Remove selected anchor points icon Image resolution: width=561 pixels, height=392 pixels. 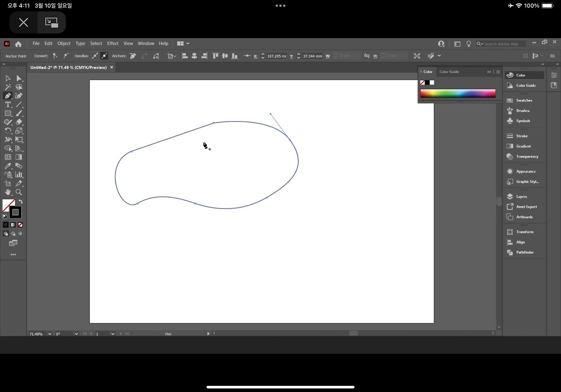pos(133,56)
